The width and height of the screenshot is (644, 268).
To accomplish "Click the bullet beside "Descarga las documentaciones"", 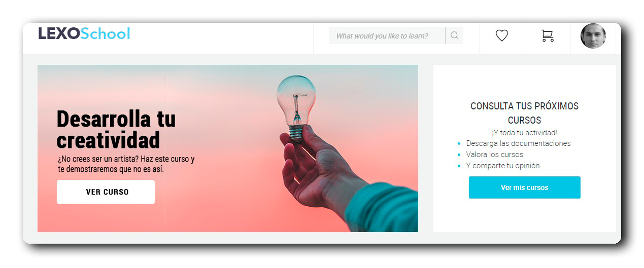I will pyautogui.click(x=459, y=144).
